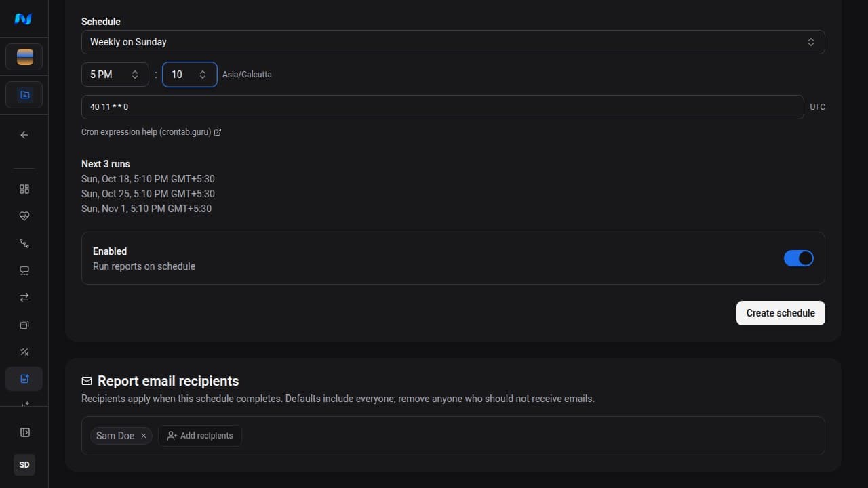This screenshot has height=488, width=868.
Task: Open the Weekly on Sunday schedule dropdown
Action: tap(453, 42)
